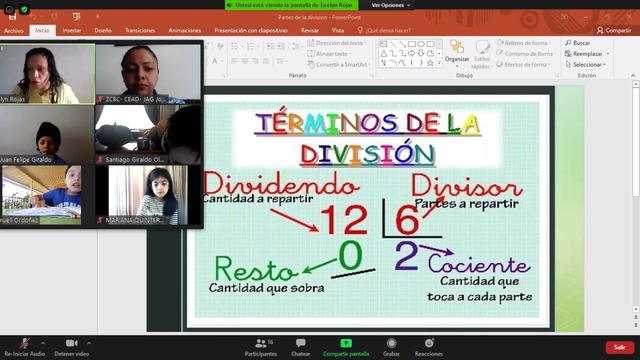The image size is (640, 360).
Task: Apply bullet list formatting
Action: (235, 47)
